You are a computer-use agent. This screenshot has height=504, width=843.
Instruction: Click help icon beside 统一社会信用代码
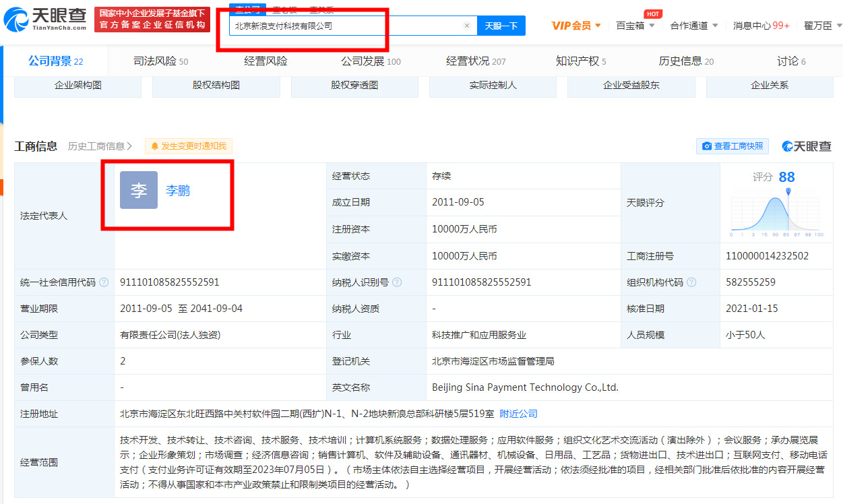(x=104, y=282)
